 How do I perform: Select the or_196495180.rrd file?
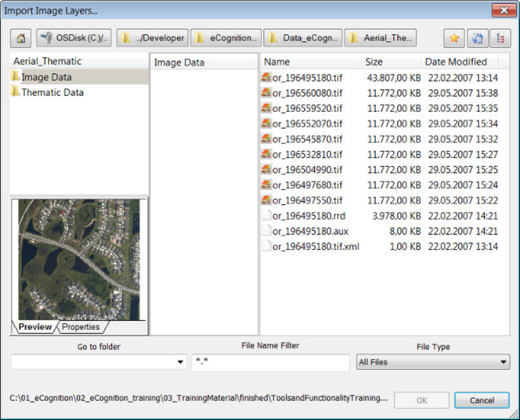307,216
